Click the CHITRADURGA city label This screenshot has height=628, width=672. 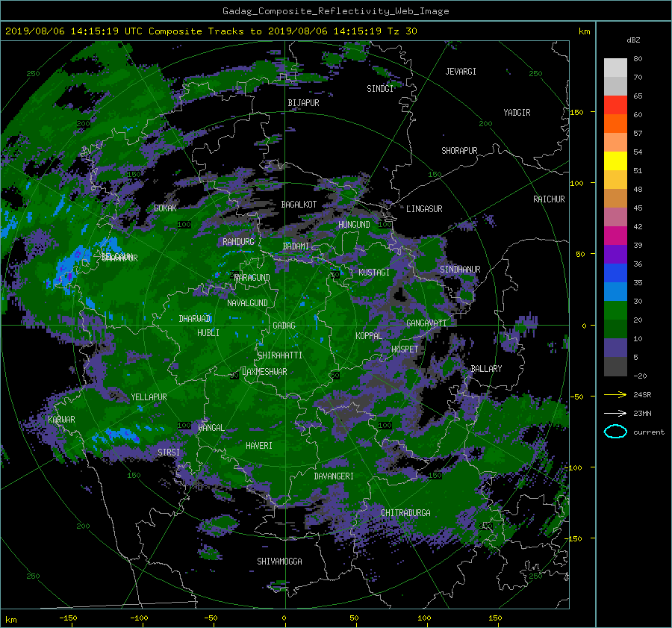405,513
